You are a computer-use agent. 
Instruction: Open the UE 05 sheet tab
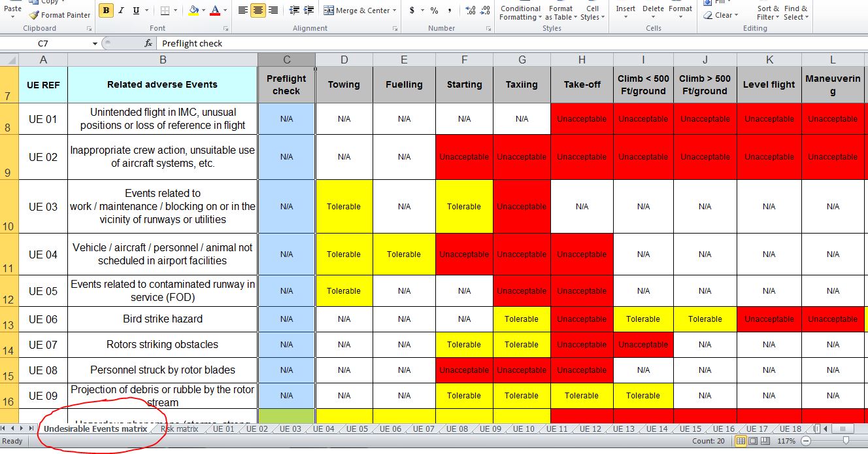coord(357,429)
